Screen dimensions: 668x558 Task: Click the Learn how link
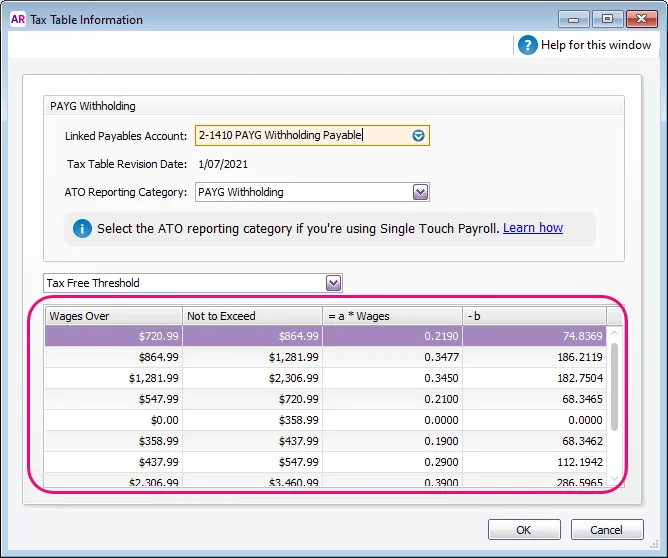(533, 228)
